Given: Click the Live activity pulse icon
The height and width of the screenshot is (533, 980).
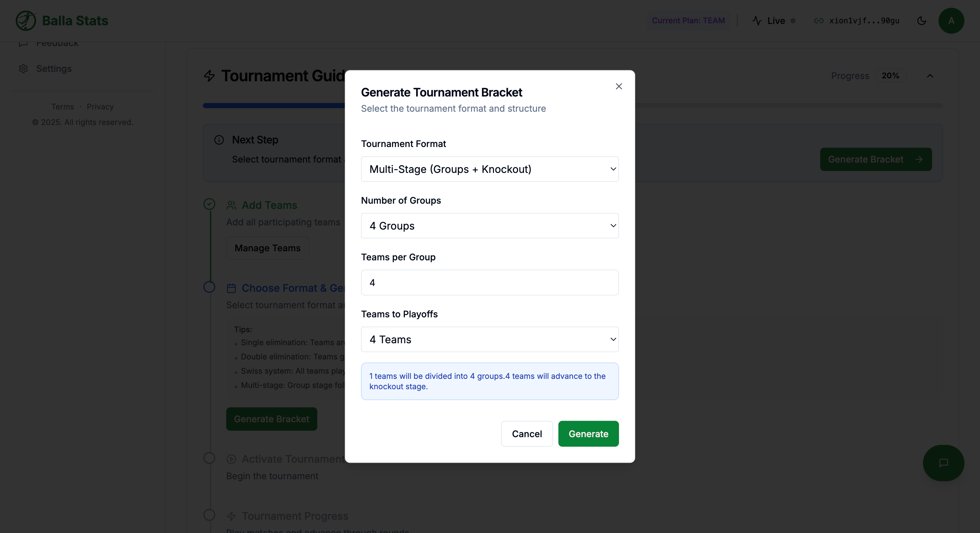Looking at the screenshot, I should pos(757,21).
